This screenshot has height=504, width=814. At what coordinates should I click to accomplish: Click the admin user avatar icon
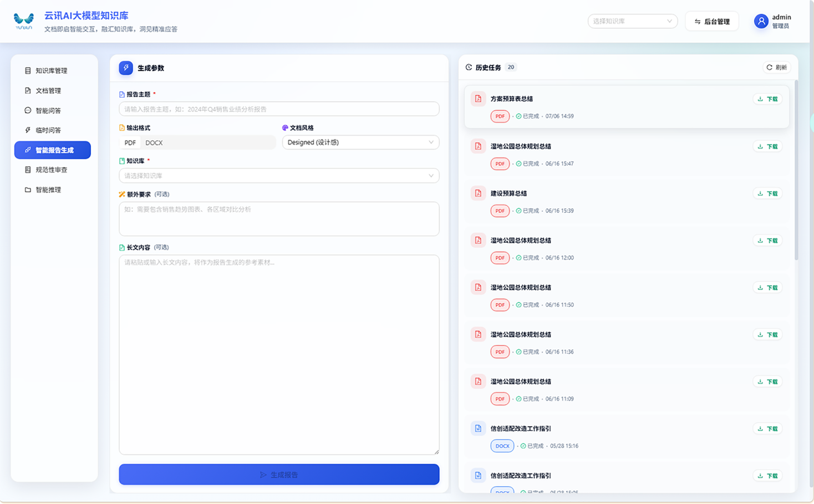pyautogui.click(x=761, y=21)
